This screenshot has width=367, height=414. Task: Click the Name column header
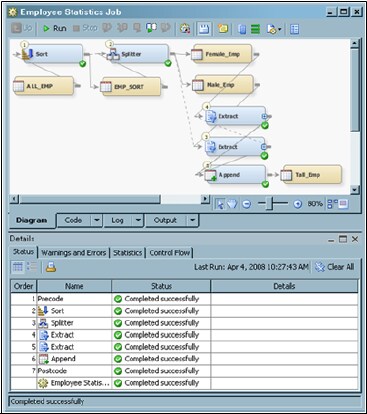(74, 286)
